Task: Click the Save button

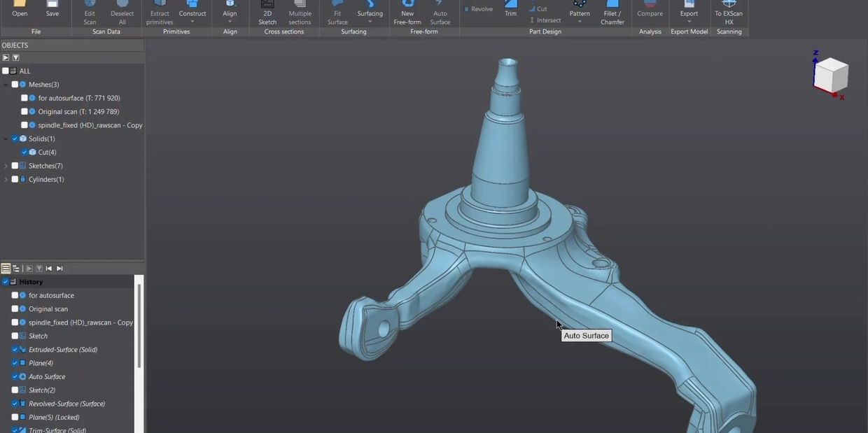Action: (52, 10)
